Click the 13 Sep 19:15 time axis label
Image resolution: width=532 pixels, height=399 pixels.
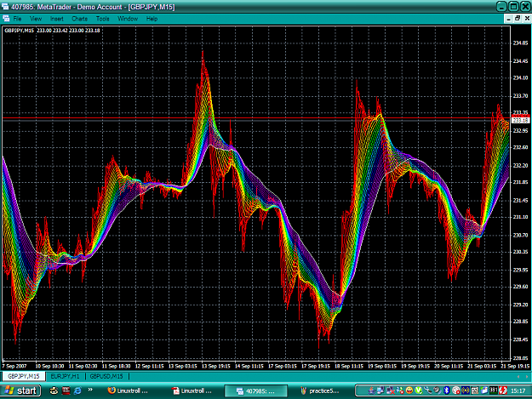pos(216,366)
